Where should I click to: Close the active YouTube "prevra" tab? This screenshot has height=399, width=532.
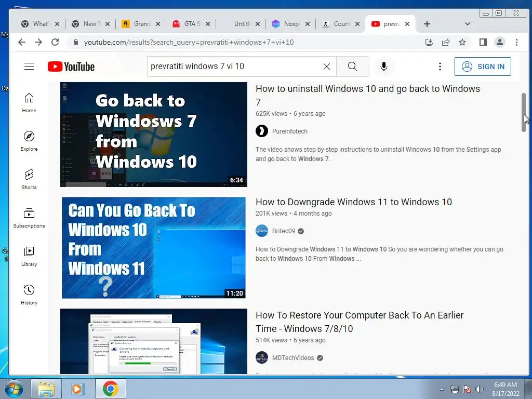(x=407, y=24)
